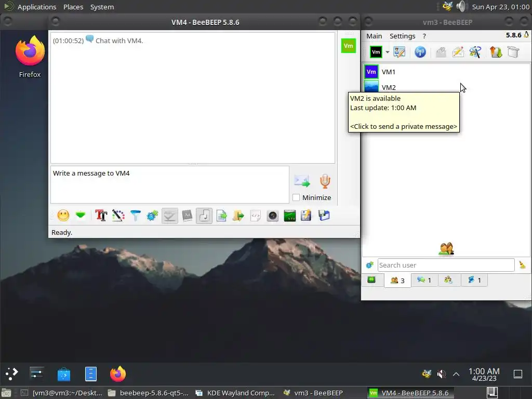Click the microphone voice message button

click(325, 181)
